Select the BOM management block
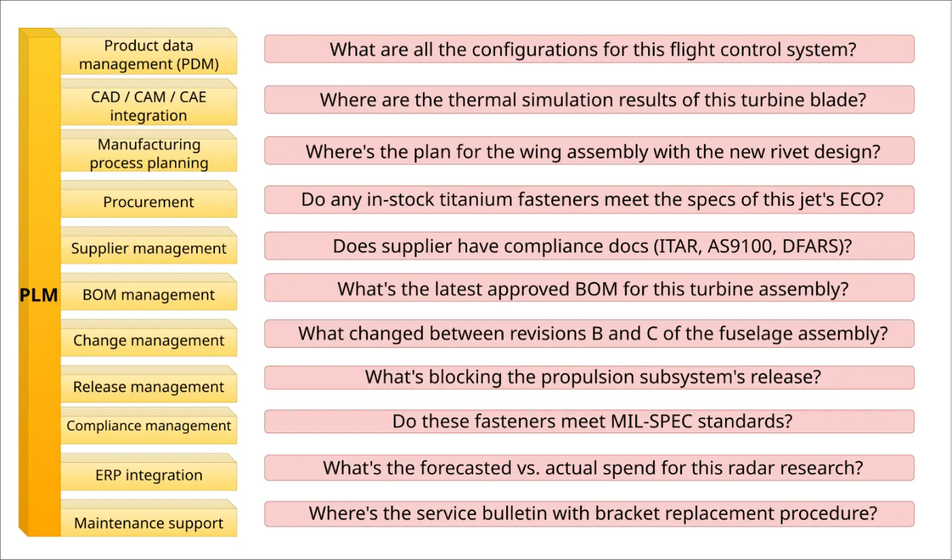 148,295
